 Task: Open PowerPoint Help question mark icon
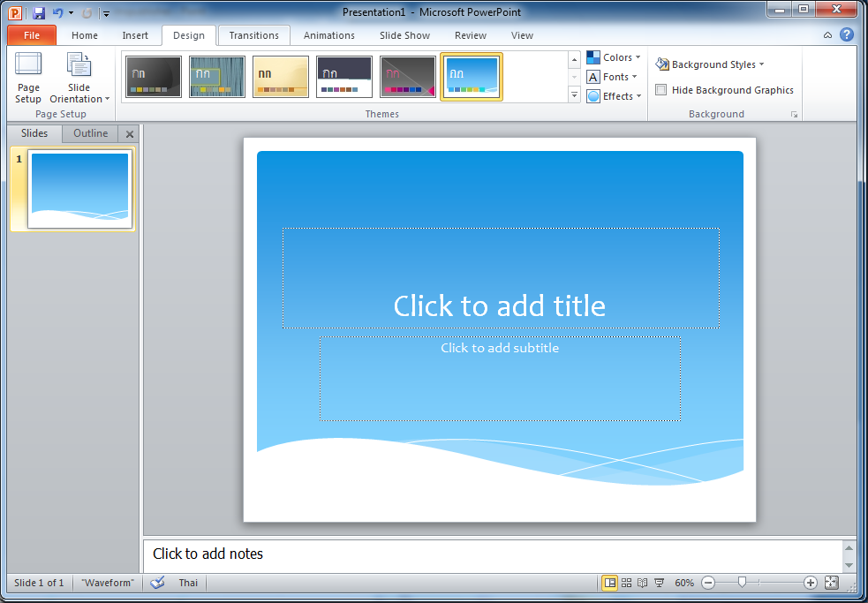[847, 35]
